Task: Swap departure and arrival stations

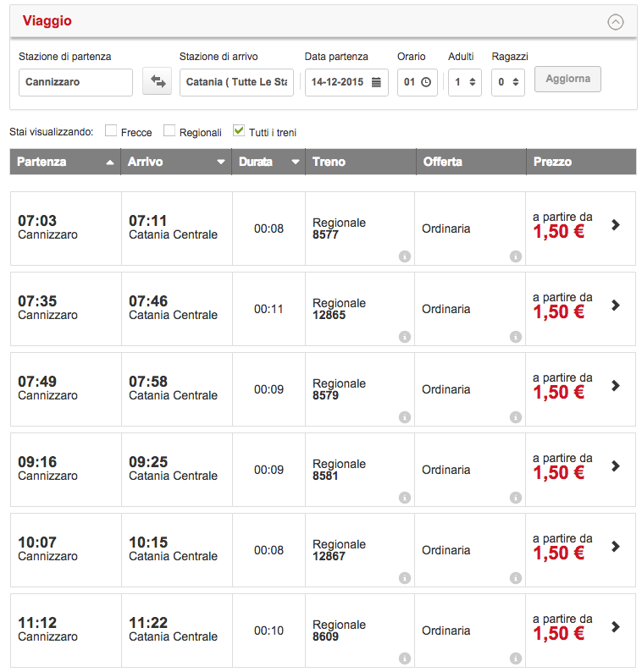Action: 157,82
